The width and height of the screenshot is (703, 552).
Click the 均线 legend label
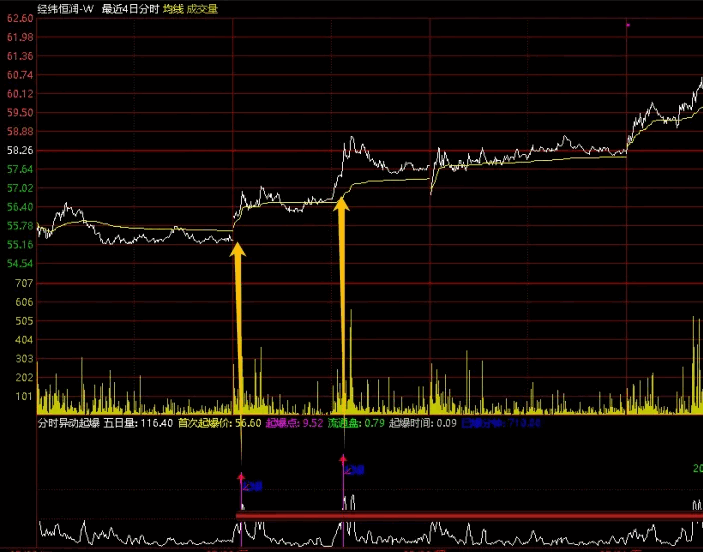coord(173,9)
